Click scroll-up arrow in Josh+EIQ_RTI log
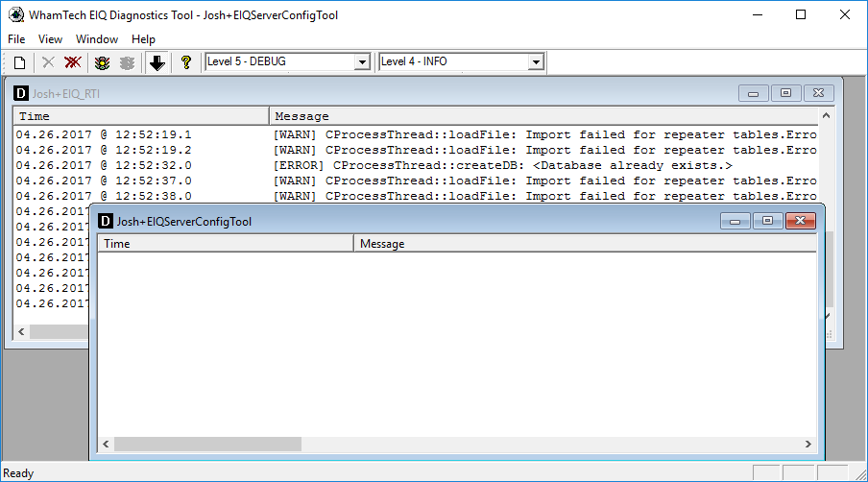868x482 pixels. [826, 115]
